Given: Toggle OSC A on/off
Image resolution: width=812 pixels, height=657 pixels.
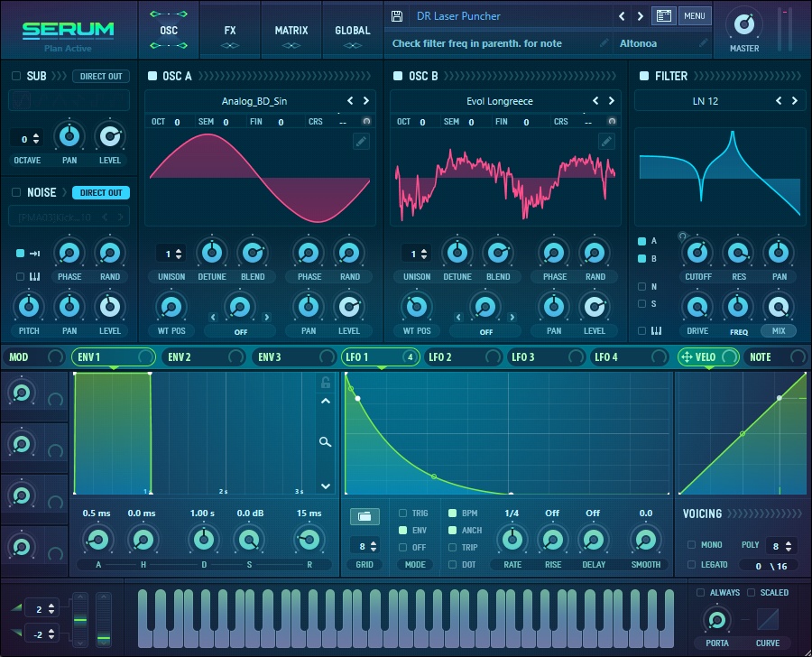Looking at the screenshot, I should pyautogui.click(x=152, y=76).
